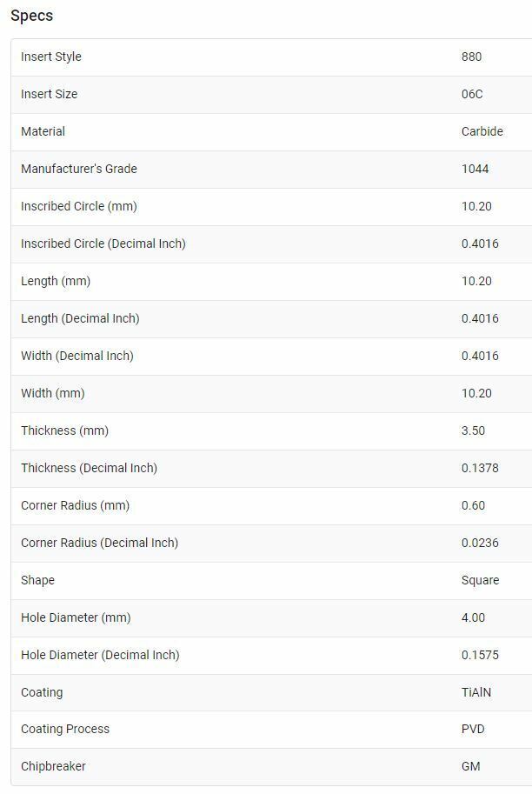Click the Coating value TiAlN
The height and width of the screenshot is (794, 532).
(x=476, y=692)
